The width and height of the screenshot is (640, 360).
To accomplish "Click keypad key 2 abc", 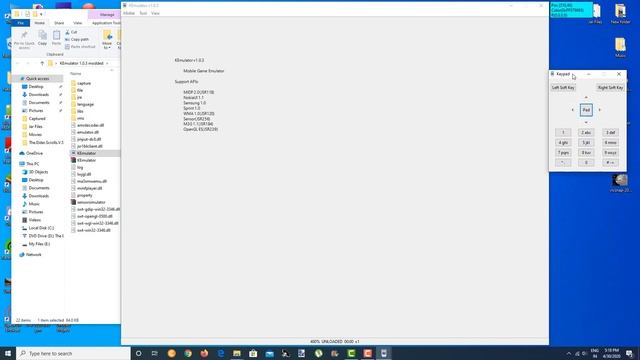I will point(586,132).
